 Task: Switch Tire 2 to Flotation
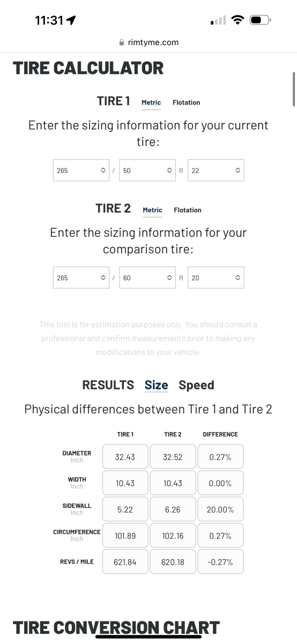pyautogui.click(x=188, y=210)
